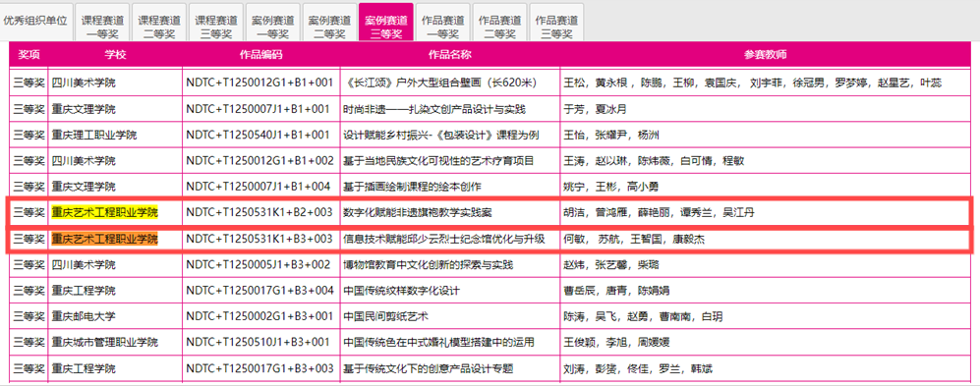This screenshot has height=386, width=980.
Task: Click the 学校 column header
Action: (x=116, y=54)
